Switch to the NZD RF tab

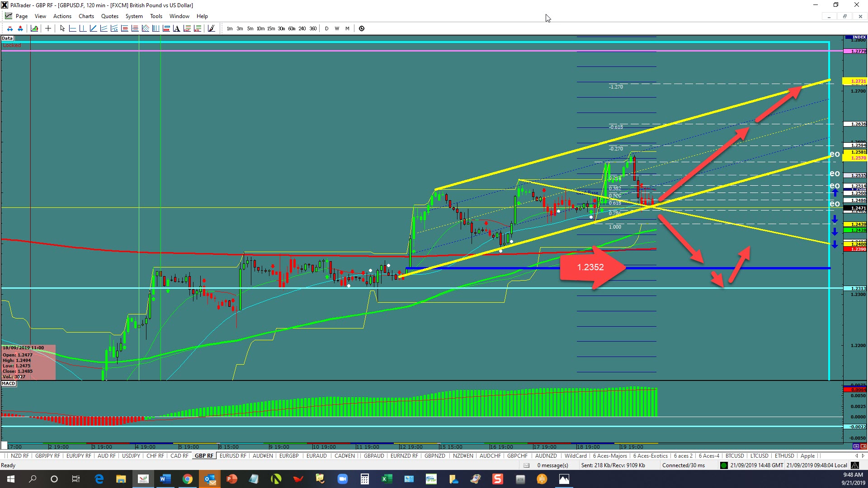click(19, 456)
